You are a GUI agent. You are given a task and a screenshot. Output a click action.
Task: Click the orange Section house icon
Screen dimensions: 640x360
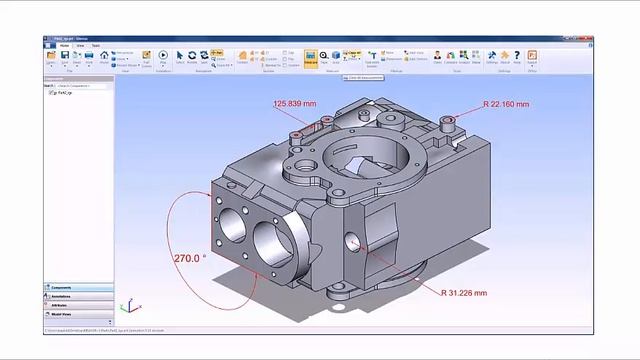click(x=242, y=56)
